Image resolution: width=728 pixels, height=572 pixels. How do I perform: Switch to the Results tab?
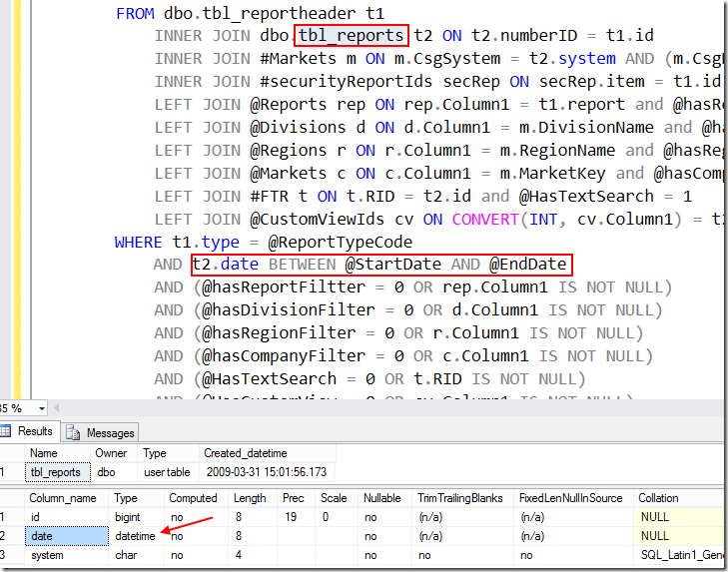pyautogui.click(x=29, y=431)
